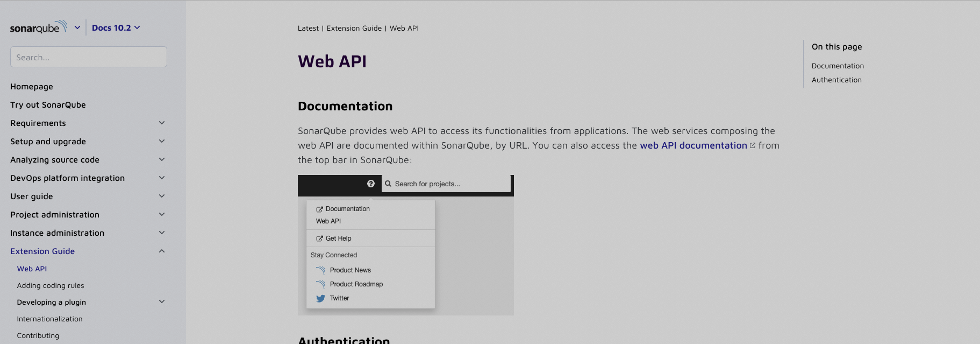
Task: Expand the Requirements section chevron
Action: point(162,123)
